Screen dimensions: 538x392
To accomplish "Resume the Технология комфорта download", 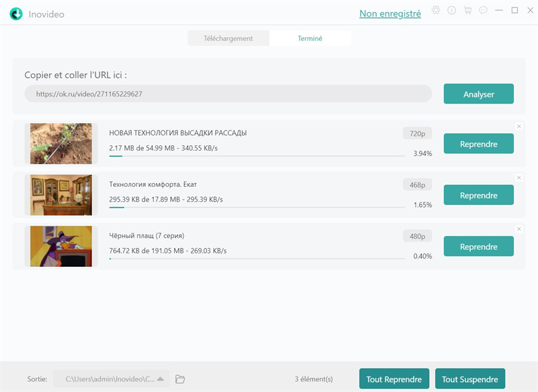I will tap(479, 195).
